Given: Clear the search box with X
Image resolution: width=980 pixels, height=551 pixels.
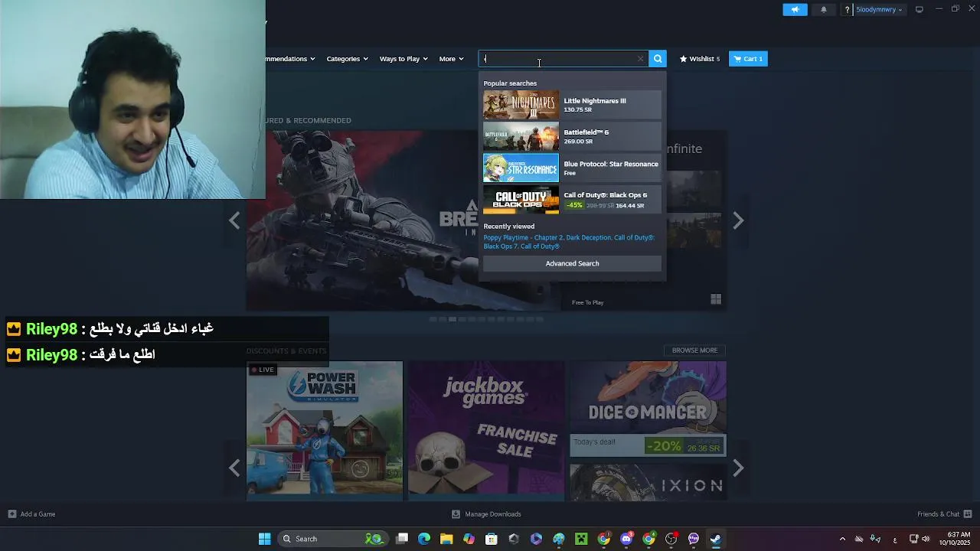Looking at the screenshot, I should tap(641, 59).
